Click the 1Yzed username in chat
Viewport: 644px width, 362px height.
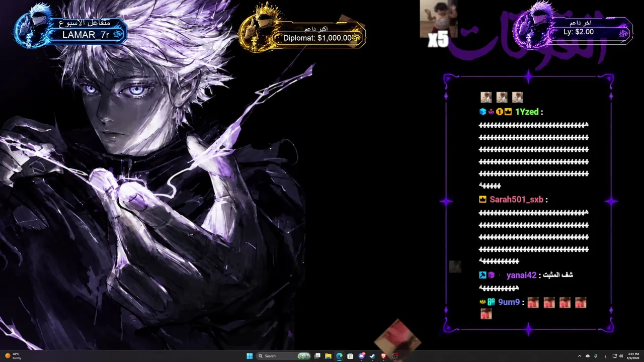(x=527, y=112)
